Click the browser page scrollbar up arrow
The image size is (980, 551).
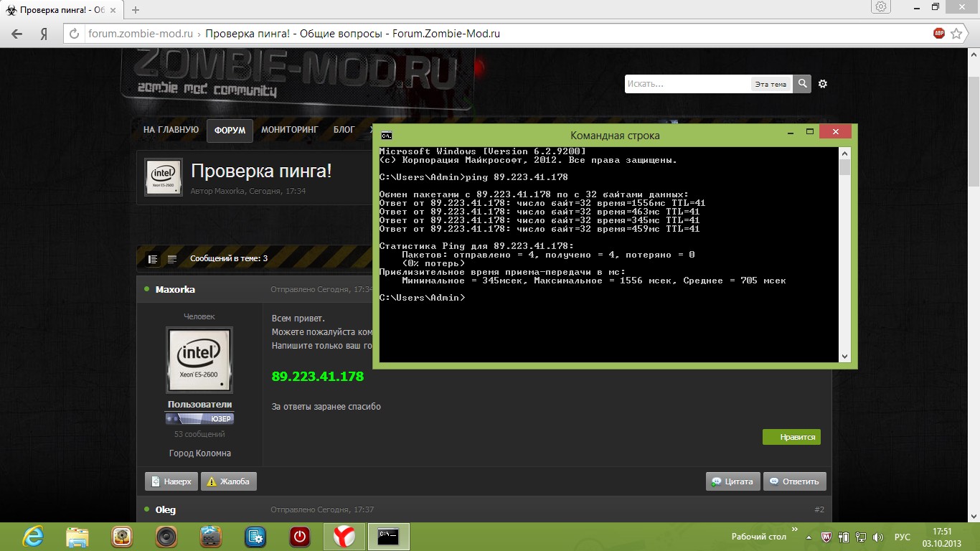point(974,55)
